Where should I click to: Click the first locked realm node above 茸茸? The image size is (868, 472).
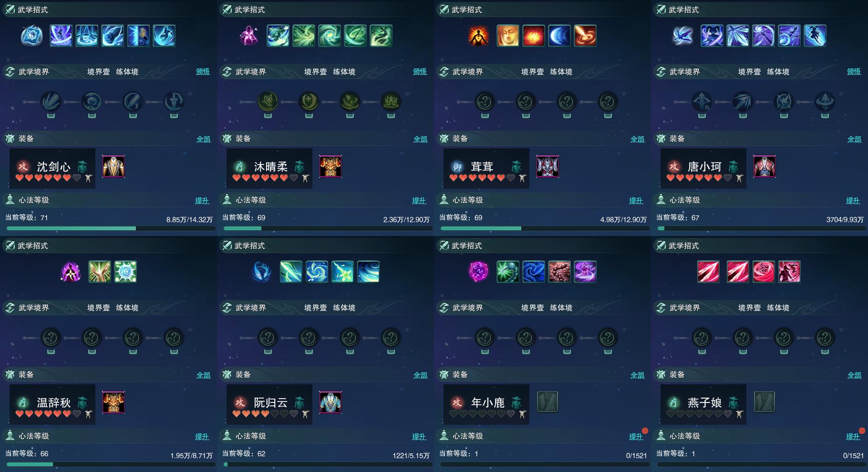tap(485, 102)
